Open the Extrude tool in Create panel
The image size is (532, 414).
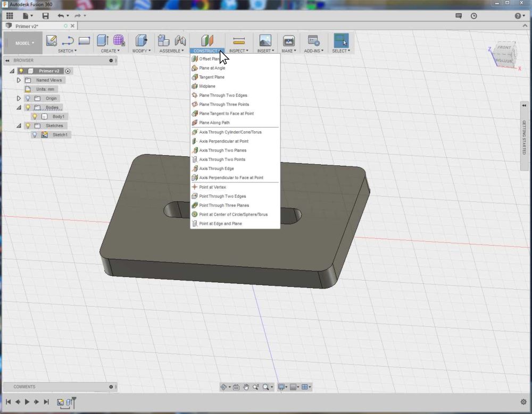tap(102, 40)
